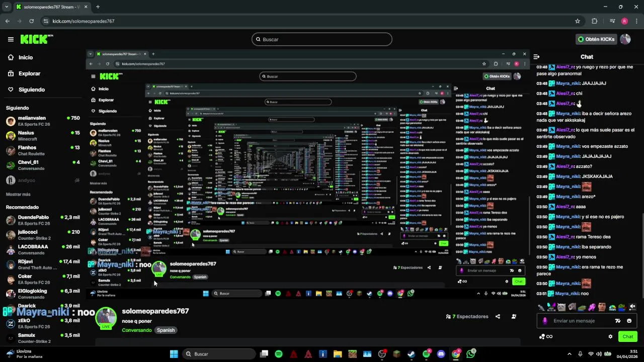The image size is (644, 362).
Task: Open Chrome extensions puzzle icon
Action: pyautogui.click(x=595, y=21)
